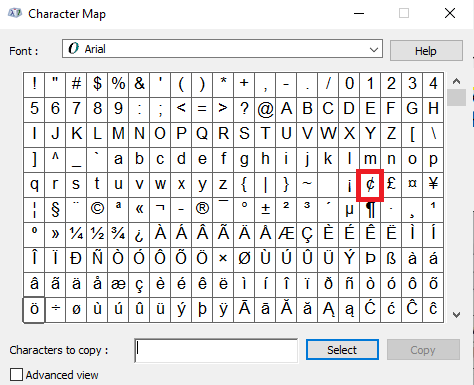The width and height of the screenshot is (474, 385).
Task: Select the superscript two ² character
Action: pos(286,210)
